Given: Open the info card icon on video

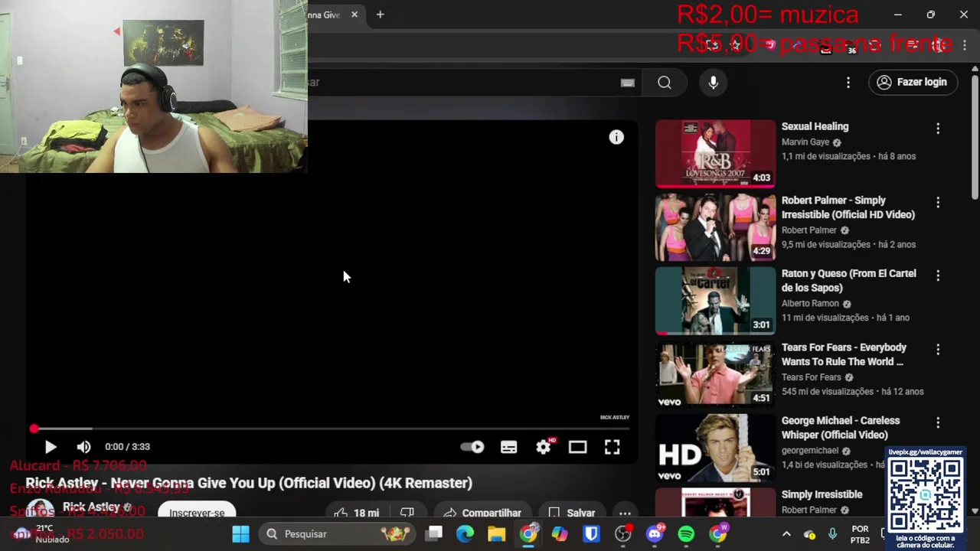Looking at the screenshot, I should click(616, 137).
